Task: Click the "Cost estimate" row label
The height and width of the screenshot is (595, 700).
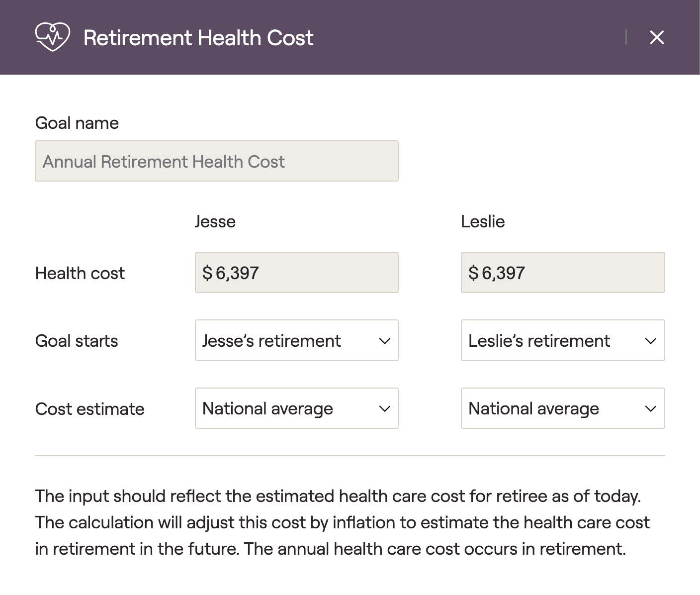Action: point(89,409)
